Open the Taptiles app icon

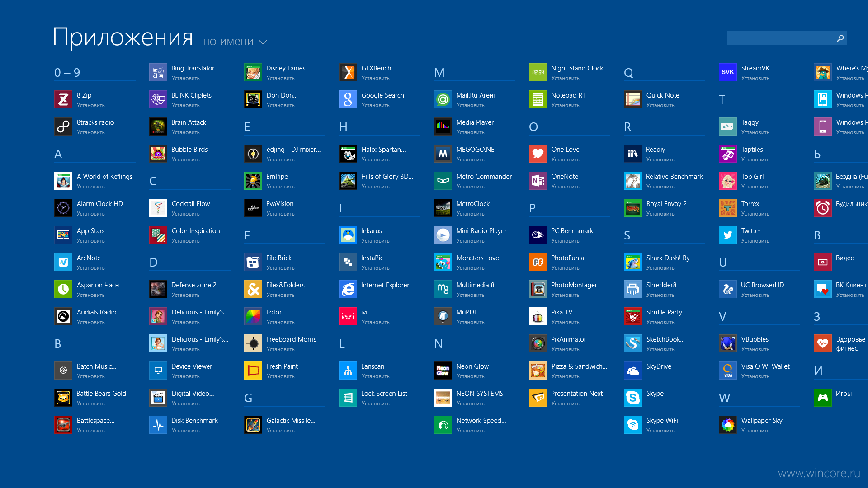click(728, 154)
